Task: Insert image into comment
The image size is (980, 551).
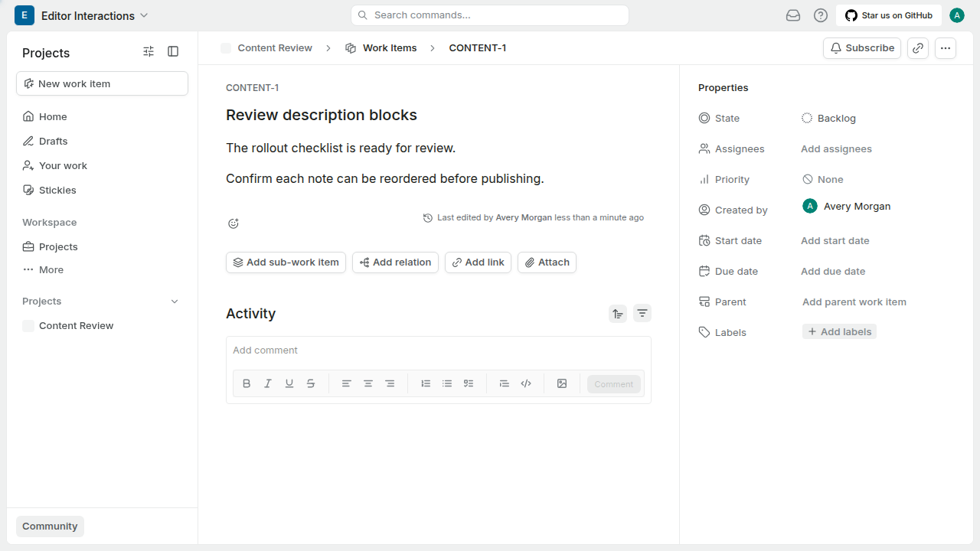Action: [x=562, y=383]
